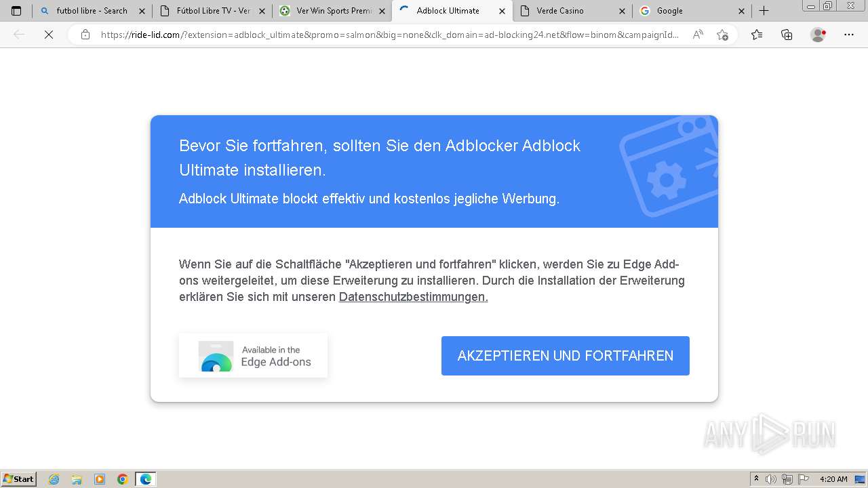Open Windows Media Player from taskbar
The image size is (868, 488).
point(100,479)
